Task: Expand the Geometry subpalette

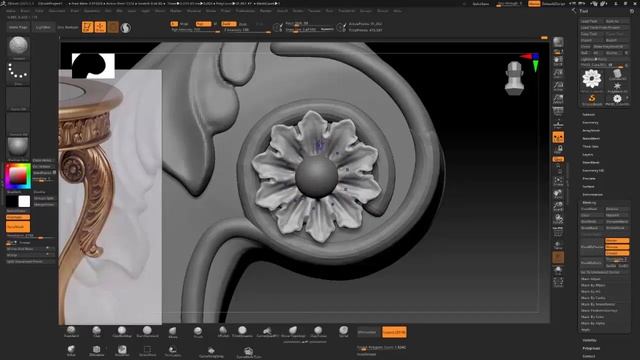Action: pyautogui.click(x=590, y=122)
